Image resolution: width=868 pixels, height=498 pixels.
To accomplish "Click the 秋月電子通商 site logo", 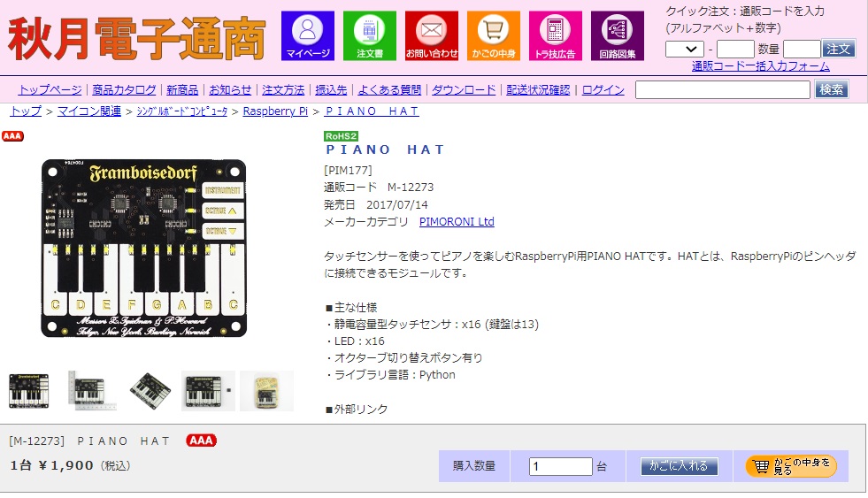I will point(137,38).
